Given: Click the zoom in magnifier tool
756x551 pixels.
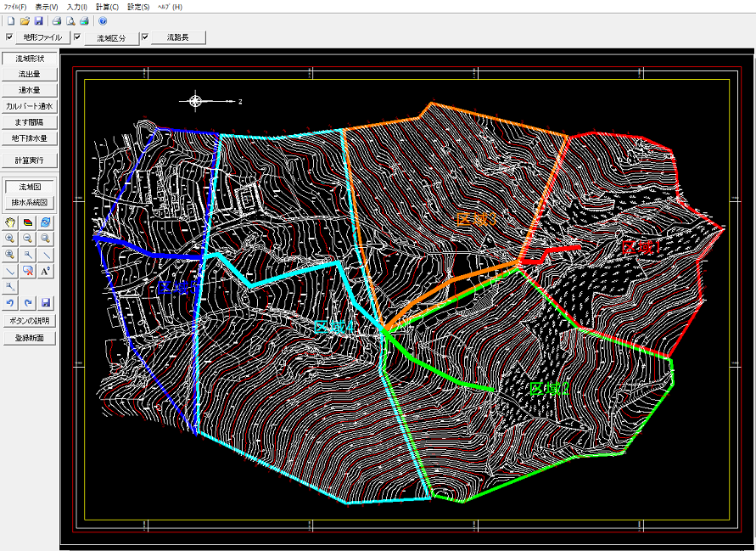Looking at the screenshot, I should (10, 239).
